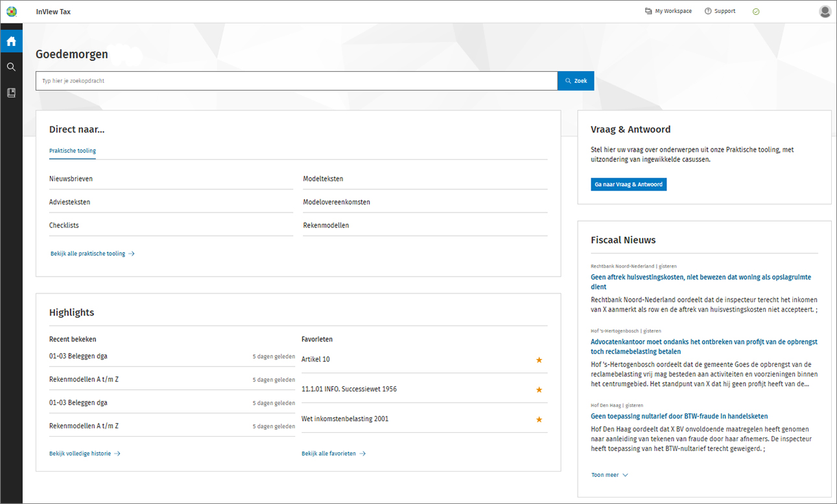Viewport: 837px width, 504px height.
Task: Open the book icon in left sidebar
Action: point(11,93)
